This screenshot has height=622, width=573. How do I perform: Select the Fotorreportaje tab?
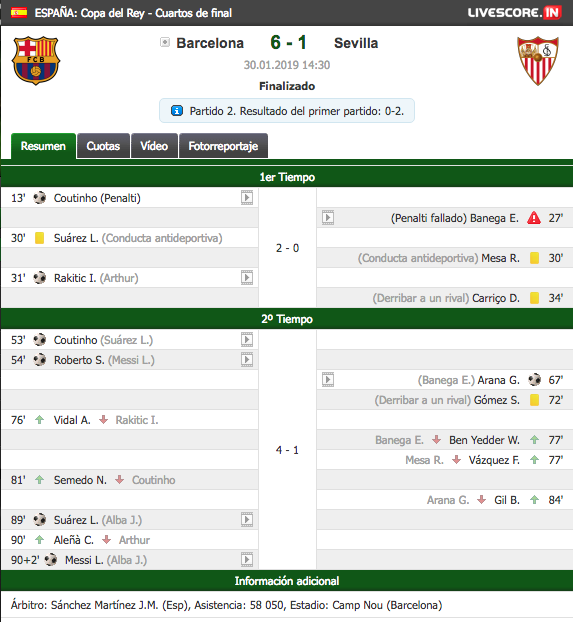point(223,146)
